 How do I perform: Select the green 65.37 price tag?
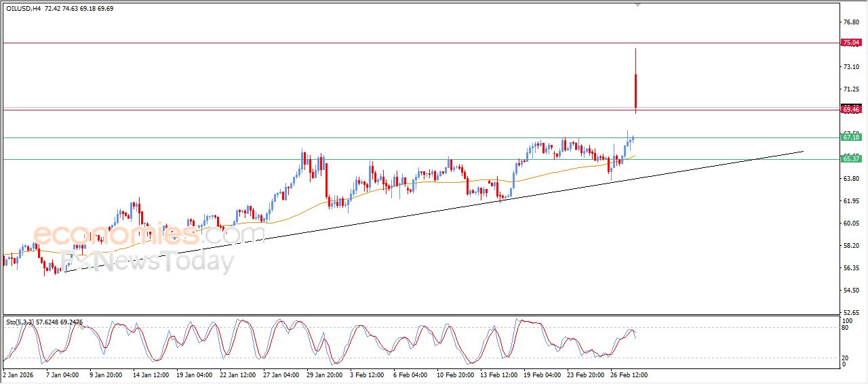click(850, 159)
